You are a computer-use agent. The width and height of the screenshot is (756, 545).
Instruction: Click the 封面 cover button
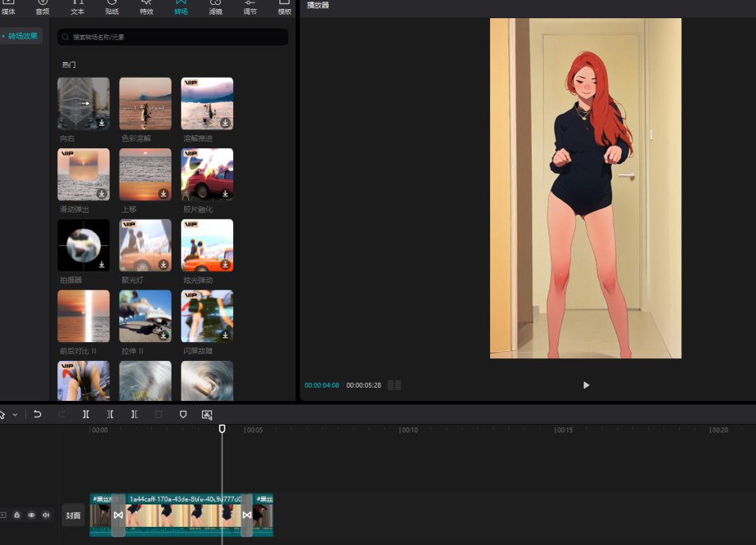click(x=73, y=515)
